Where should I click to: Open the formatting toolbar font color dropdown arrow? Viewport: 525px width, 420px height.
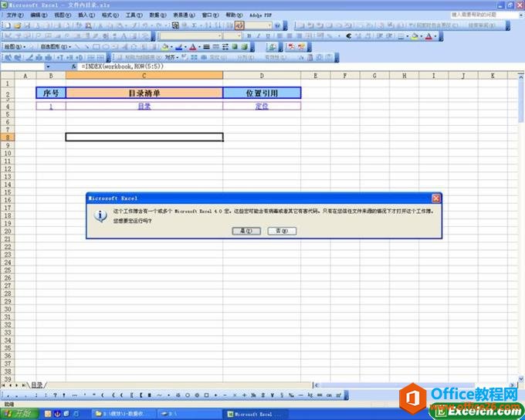point(435,36)
